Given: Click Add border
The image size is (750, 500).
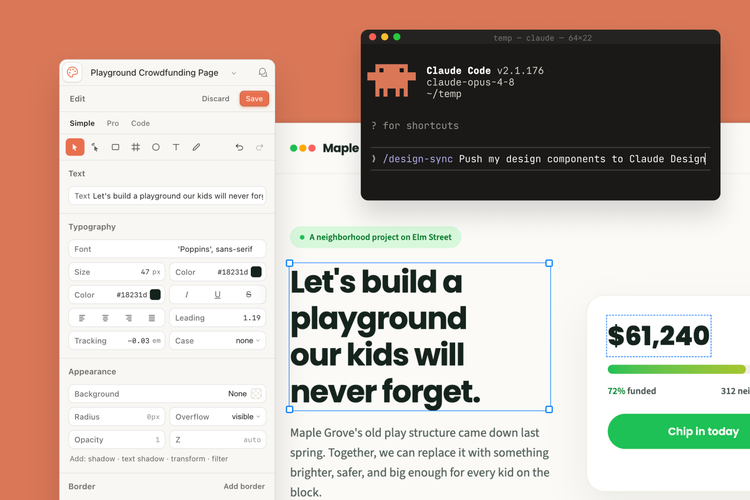Looking at the screenshot, I should tap(244, 486).
